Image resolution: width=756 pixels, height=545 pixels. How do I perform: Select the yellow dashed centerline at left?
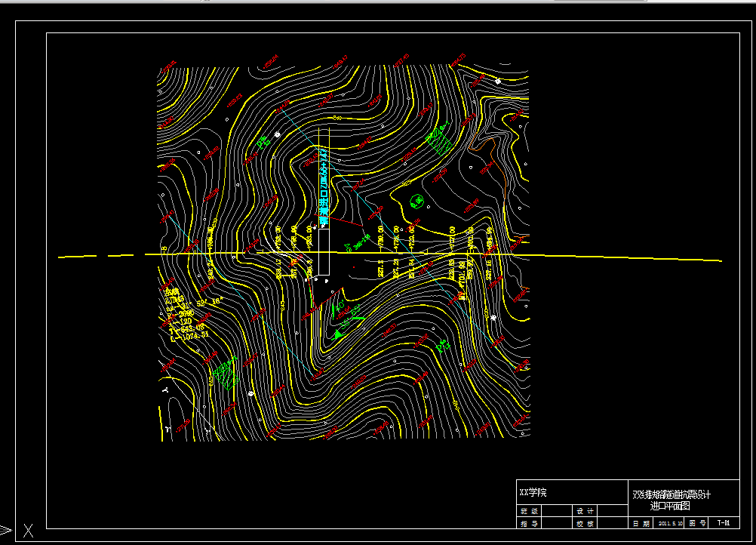click(101, 256)
